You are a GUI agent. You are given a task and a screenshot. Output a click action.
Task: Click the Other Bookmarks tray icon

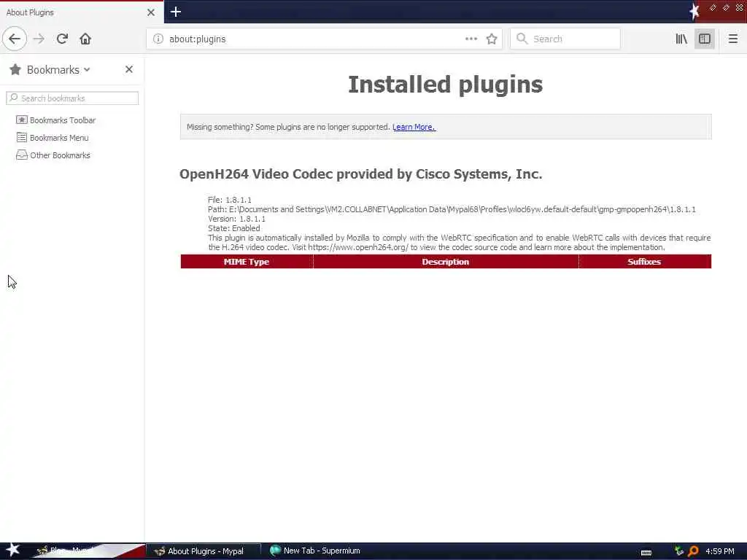click(21, 155)
